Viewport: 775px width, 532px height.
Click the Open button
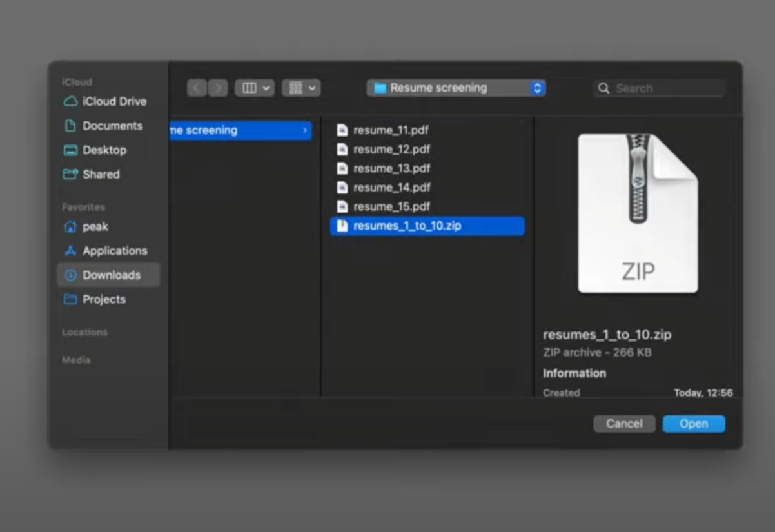pos(693,424)
